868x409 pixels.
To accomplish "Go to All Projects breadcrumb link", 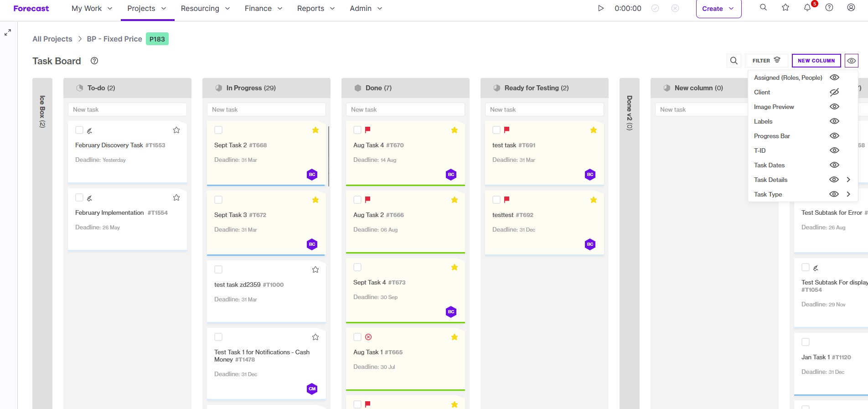I will point(52,39).
